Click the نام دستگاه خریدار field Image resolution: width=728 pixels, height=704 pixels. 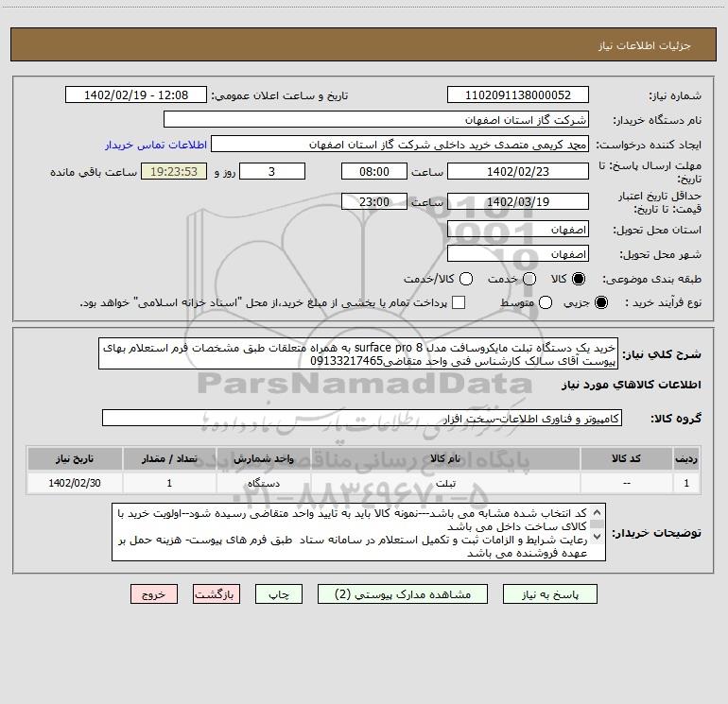click(376, 120)
